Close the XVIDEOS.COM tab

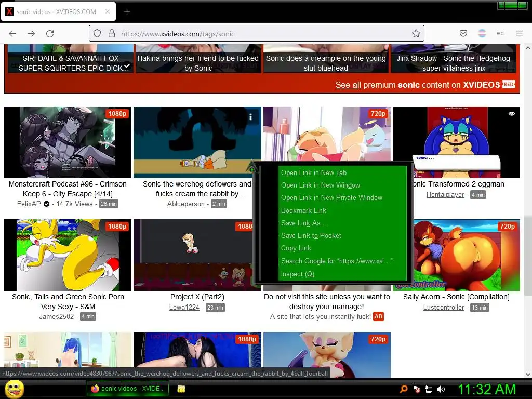tap(107, 11)
